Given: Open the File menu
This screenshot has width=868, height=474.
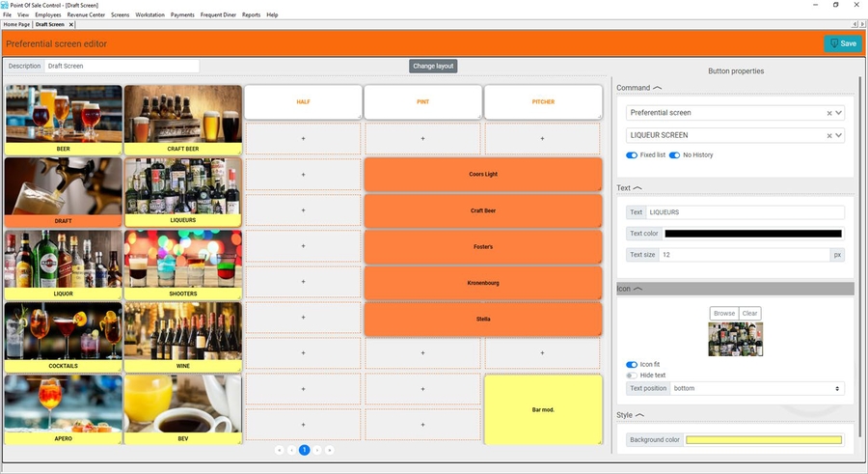Looking at the screenshot, I should pyautogui.click(x=7, y=15).
